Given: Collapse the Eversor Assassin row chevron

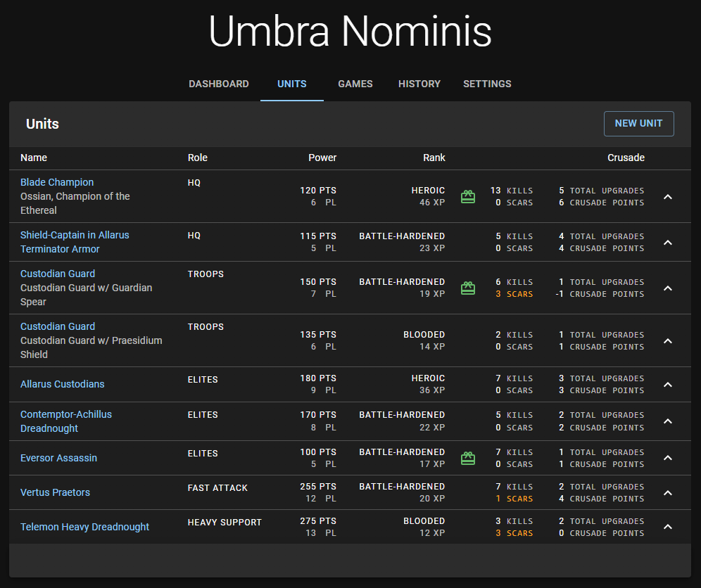Looking at the screenshot, I should (x=668, y=459).
